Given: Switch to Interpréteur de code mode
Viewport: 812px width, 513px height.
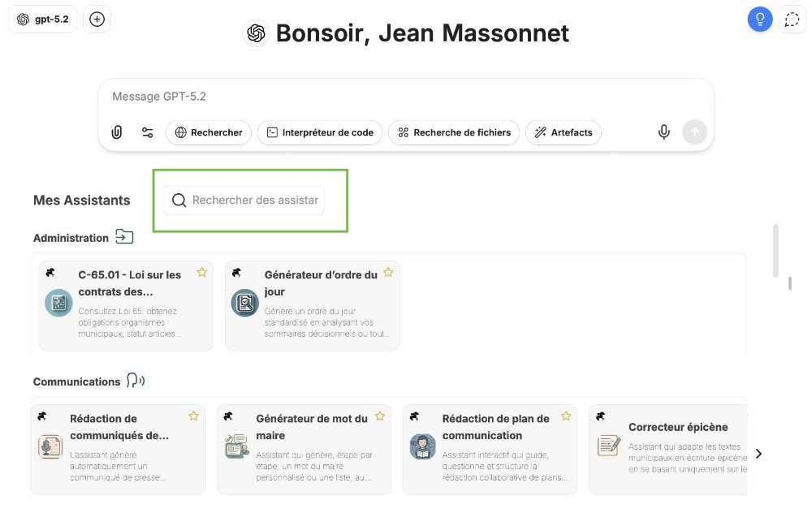Looking at the screenshot, I should [x=320, y=131].
